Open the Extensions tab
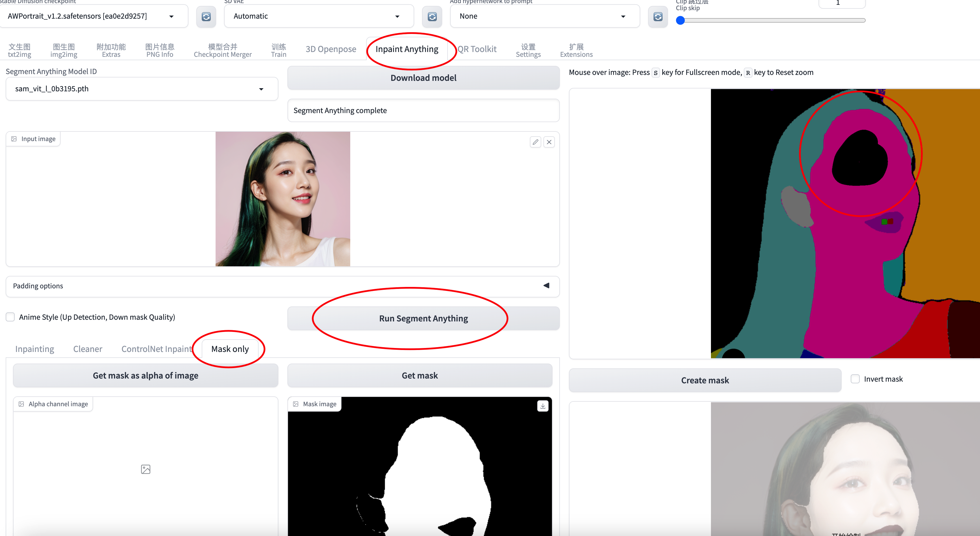This screenshot has height=536, width=980. pos(576,50)
